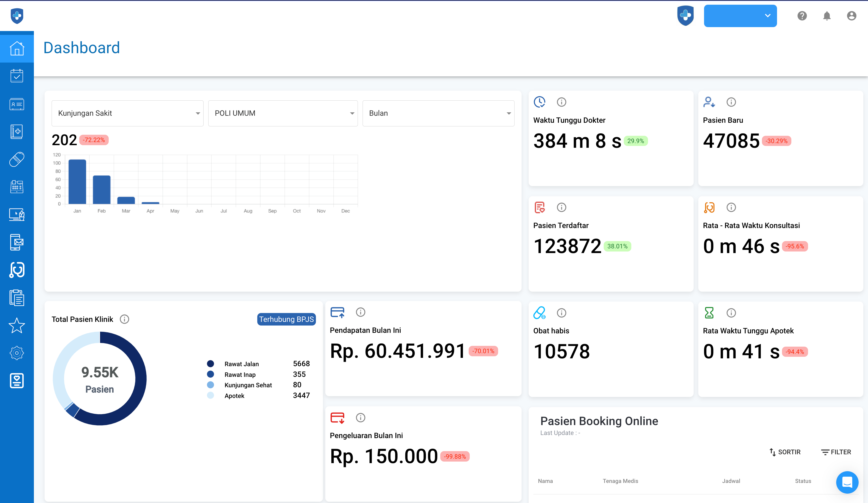Click the stethoscope icon in the sidebar
Screen dimensions: 868x503
coord(16,270)
